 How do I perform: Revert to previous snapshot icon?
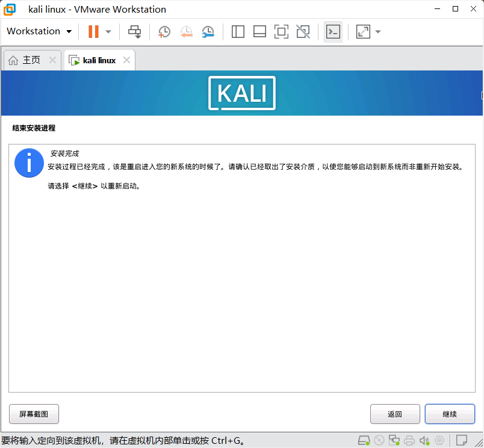click(x=187, y=31)
